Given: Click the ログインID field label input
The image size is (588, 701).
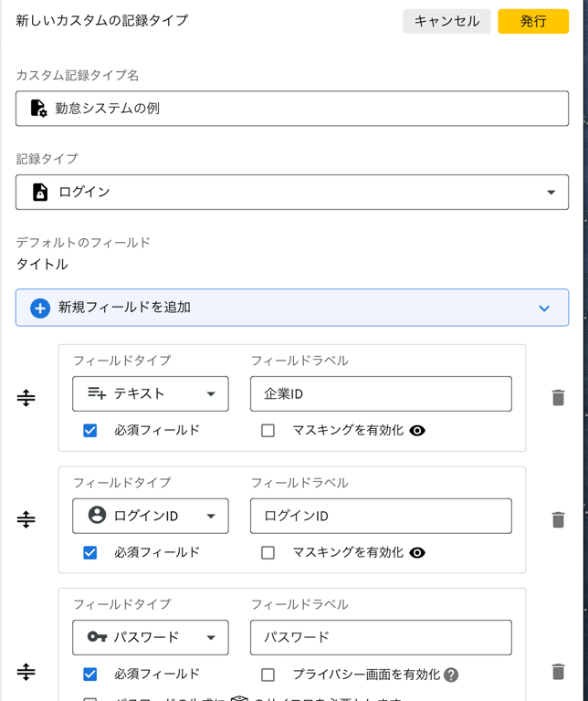Looking at the screenshot, I should coord(381,516).
